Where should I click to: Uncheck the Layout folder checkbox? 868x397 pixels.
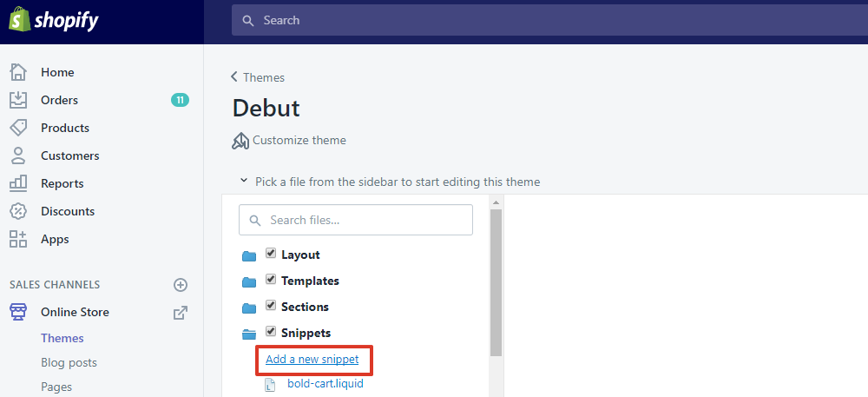271,254
